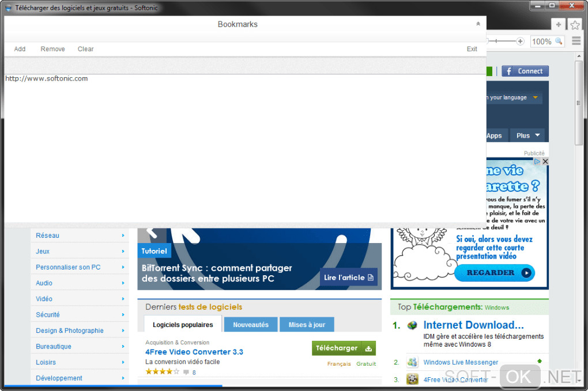Click the Tutoriel label on banner
This screenshot has width=588, height=391.
tap(154, 251)
